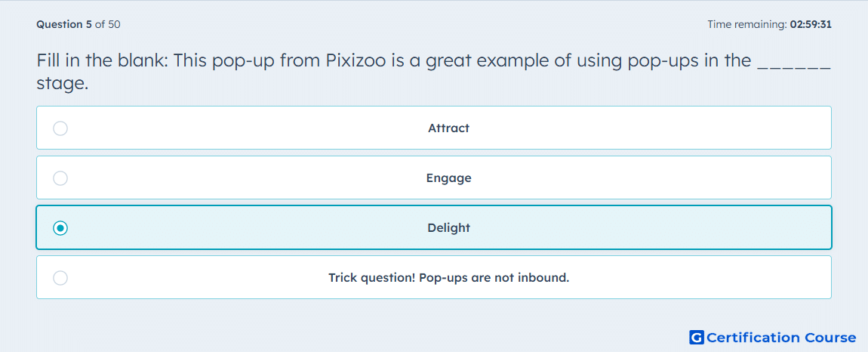Select the Attract radio button
Viewport: 868px width, 352px height.
(60, 128)
